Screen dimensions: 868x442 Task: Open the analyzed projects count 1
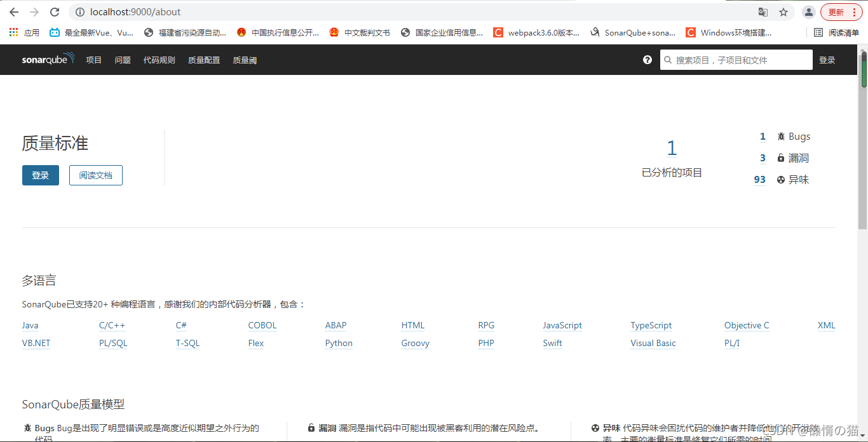[x=672, y=148]
